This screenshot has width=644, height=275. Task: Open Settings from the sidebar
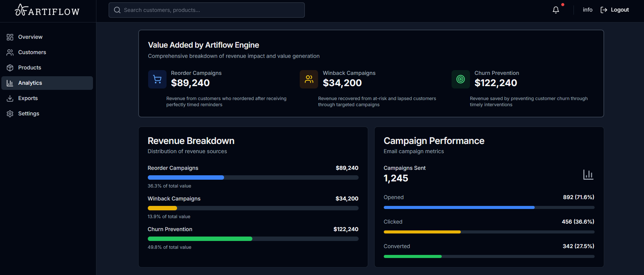[x=28, y=114]
